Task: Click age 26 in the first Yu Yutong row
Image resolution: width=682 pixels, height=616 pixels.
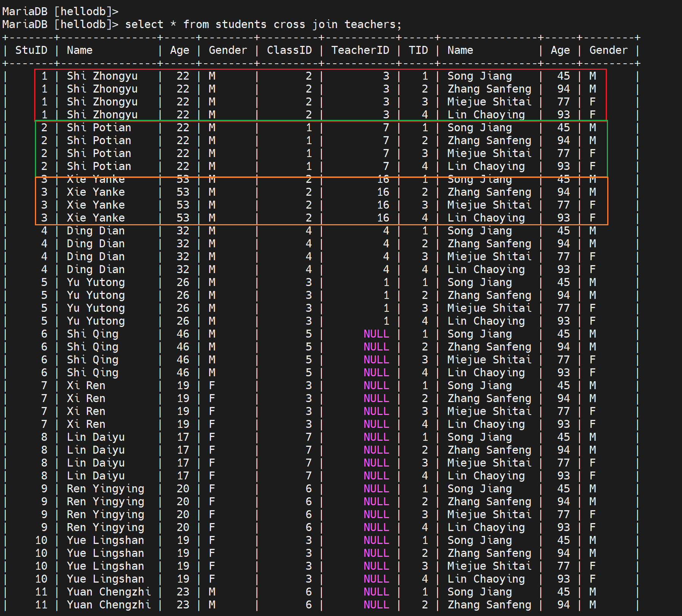Action: 183,283
